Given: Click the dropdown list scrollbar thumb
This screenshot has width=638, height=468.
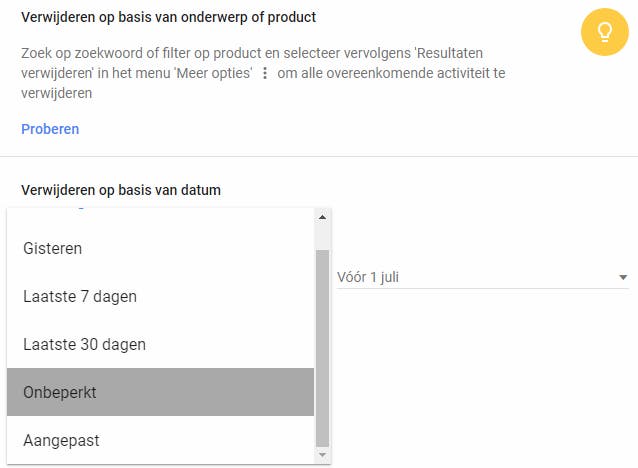Looking at the screenshot, I should tap(322, 345).
